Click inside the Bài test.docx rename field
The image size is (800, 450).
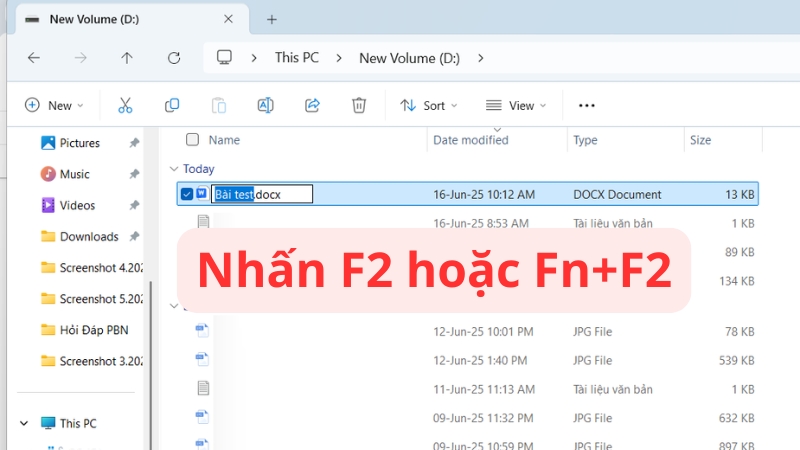pos(262,194)
